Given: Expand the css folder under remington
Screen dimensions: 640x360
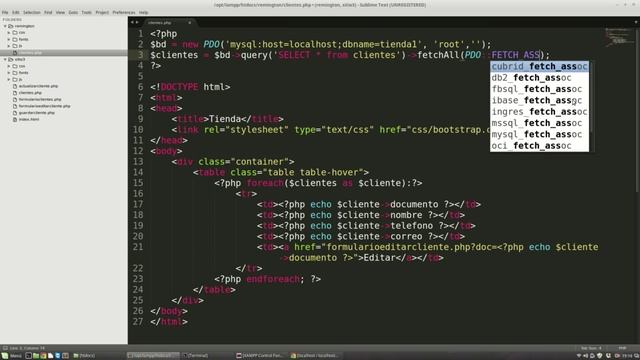Looking at the screenshot, I should (x=9, y=33).
